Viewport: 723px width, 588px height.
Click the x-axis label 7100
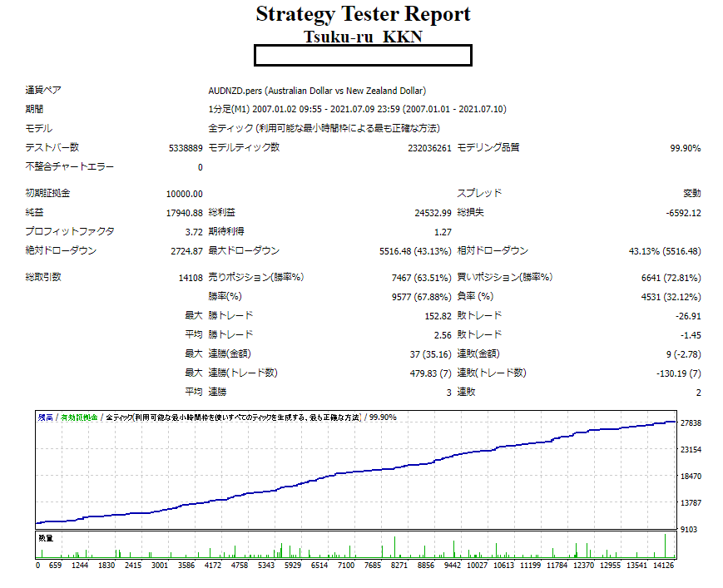coord(346,566)
